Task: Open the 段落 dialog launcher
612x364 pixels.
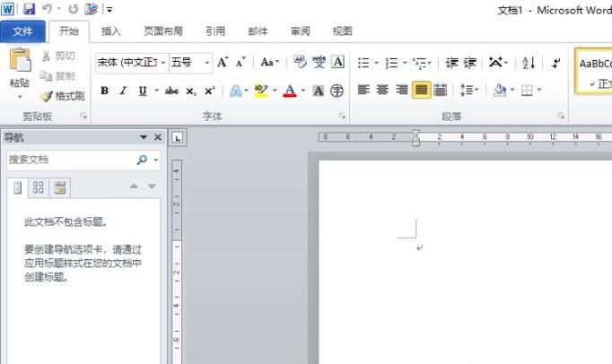Action: 561,116
